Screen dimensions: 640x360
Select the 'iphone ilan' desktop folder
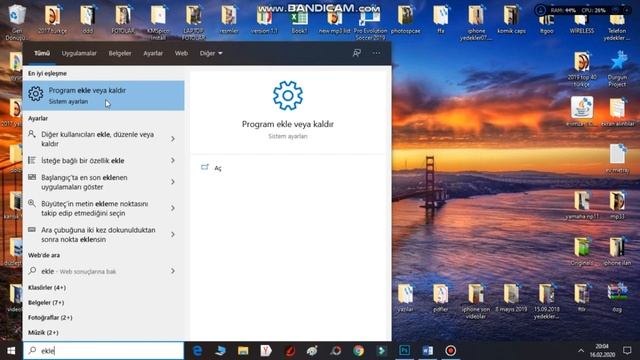(617, 251)
